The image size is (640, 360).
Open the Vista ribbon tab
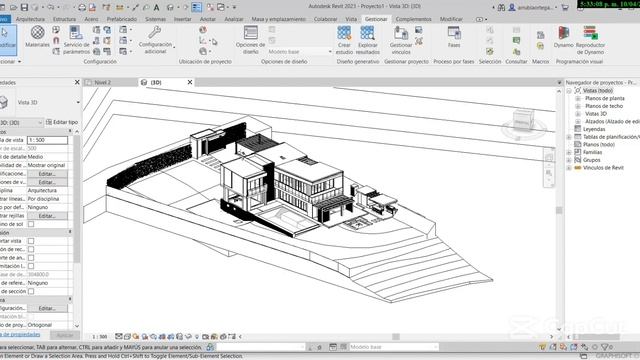click(351, 19)
